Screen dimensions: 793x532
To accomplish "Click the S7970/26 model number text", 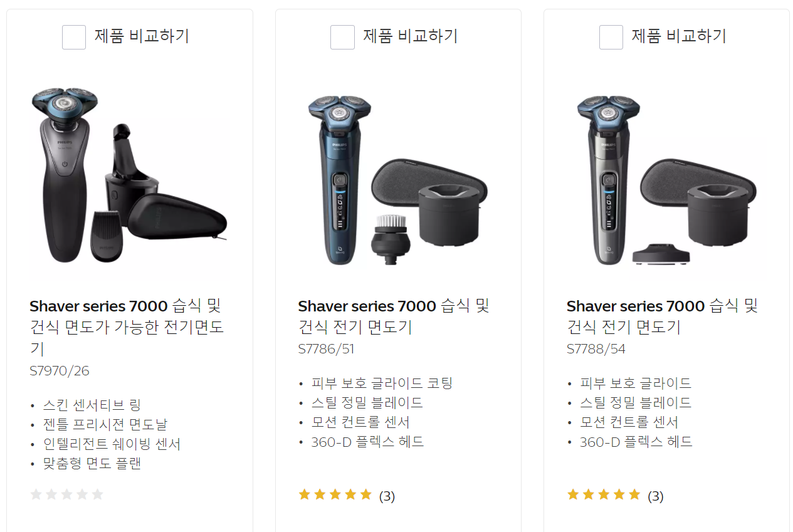I will (60, 371).
